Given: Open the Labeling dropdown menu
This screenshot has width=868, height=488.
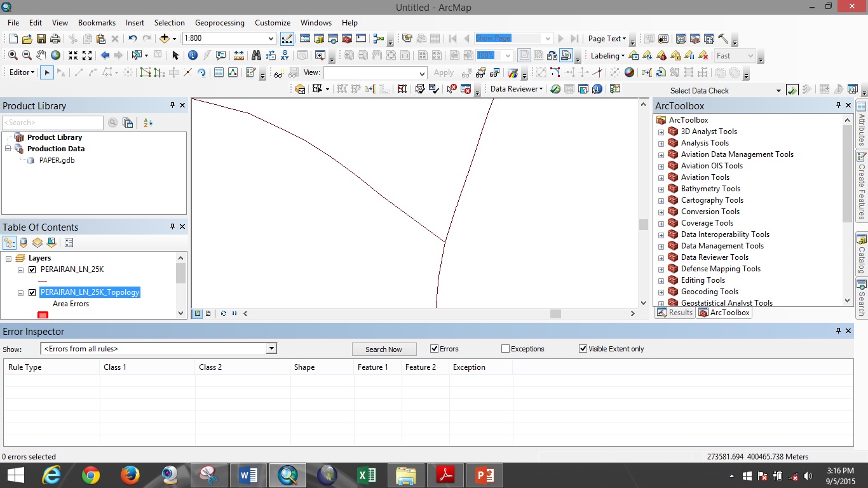Looking at the screenshot, I should pyautogui.click(x=609, y=56).
